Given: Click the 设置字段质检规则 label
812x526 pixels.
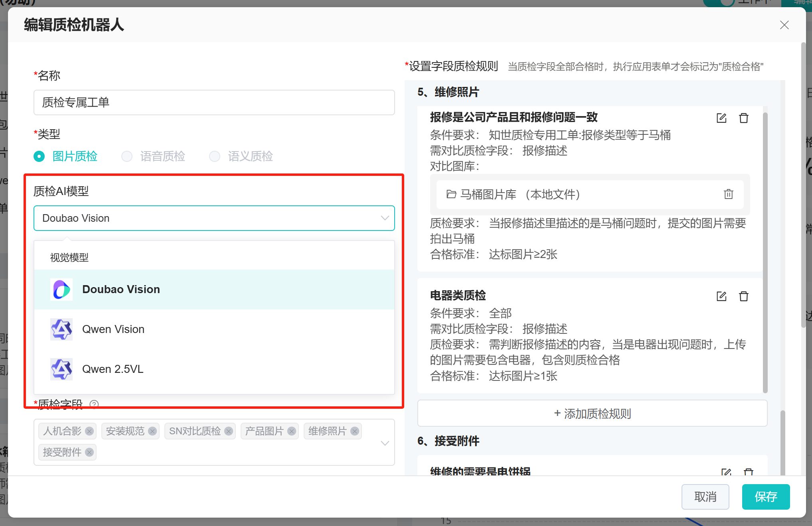Looking at the screenshot, I should coord(453,66).
